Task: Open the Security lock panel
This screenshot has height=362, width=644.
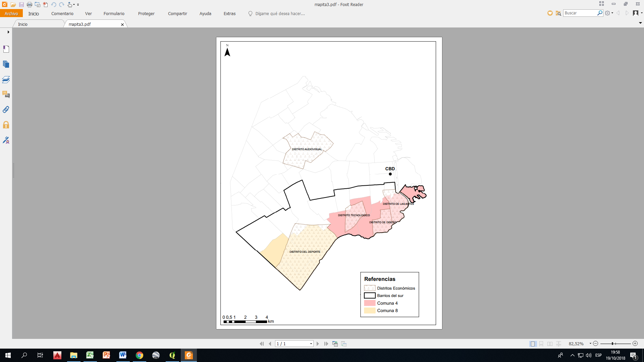Action: tap(6, 125)
